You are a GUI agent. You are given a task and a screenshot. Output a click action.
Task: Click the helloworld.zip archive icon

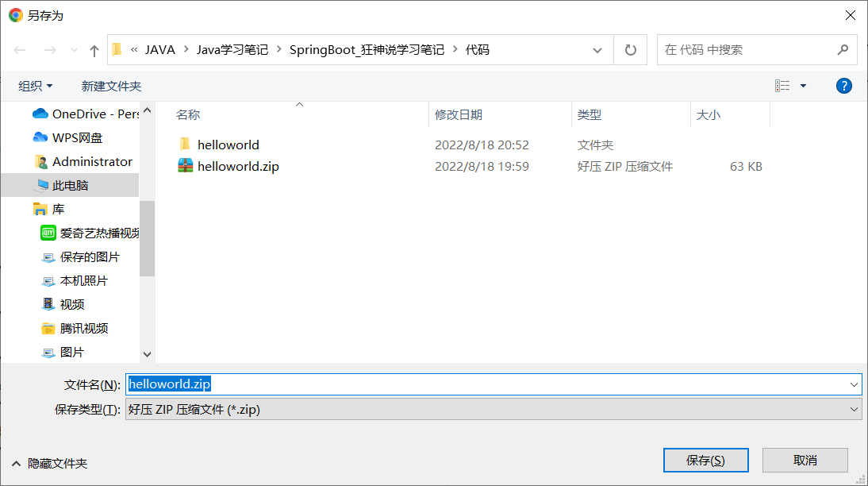185,166
